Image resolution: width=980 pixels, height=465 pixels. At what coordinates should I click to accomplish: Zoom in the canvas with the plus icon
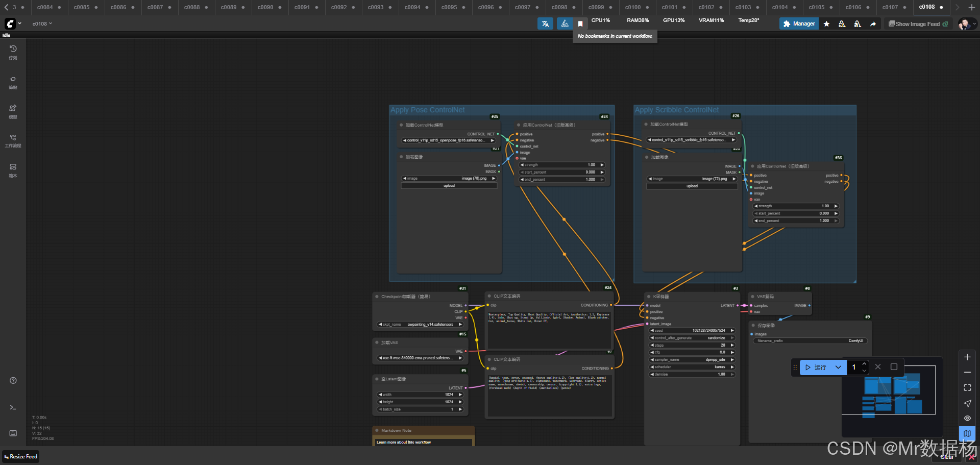click(x=967, y=357)
